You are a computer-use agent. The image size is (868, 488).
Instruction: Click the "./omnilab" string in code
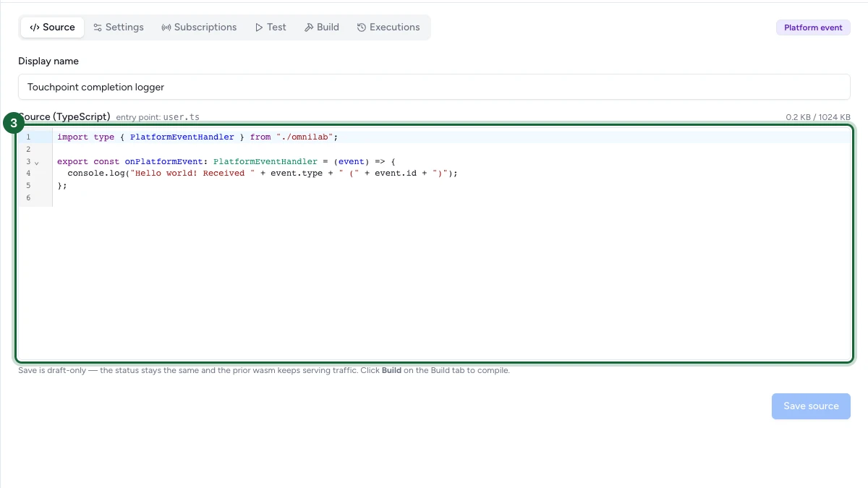click(x=305, y=137)
